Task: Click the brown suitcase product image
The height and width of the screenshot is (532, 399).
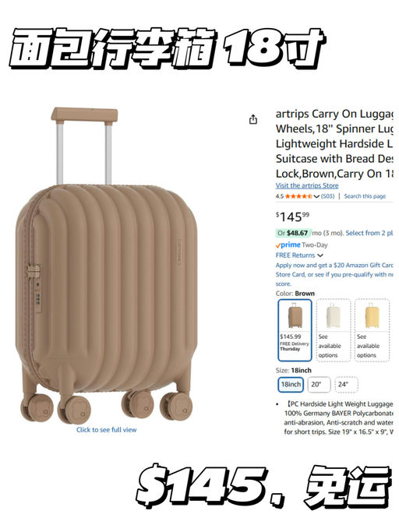Action: tap(106, 266)
